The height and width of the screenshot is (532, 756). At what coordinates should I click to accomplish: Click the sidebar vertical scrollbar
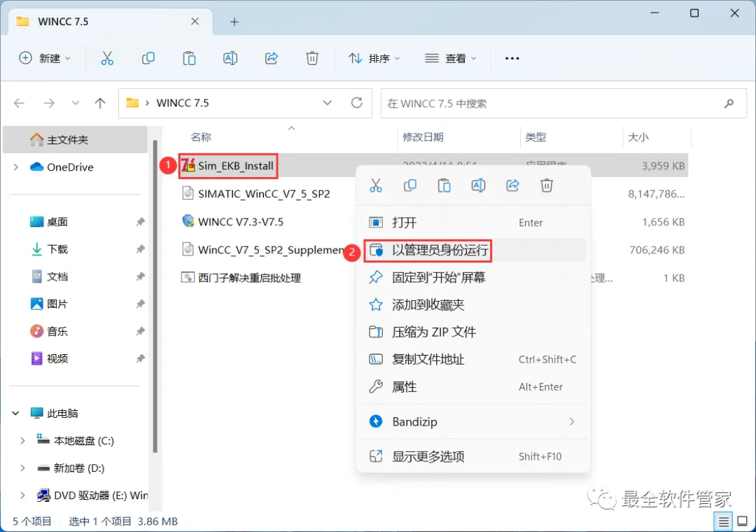click(x=155, y=296)
